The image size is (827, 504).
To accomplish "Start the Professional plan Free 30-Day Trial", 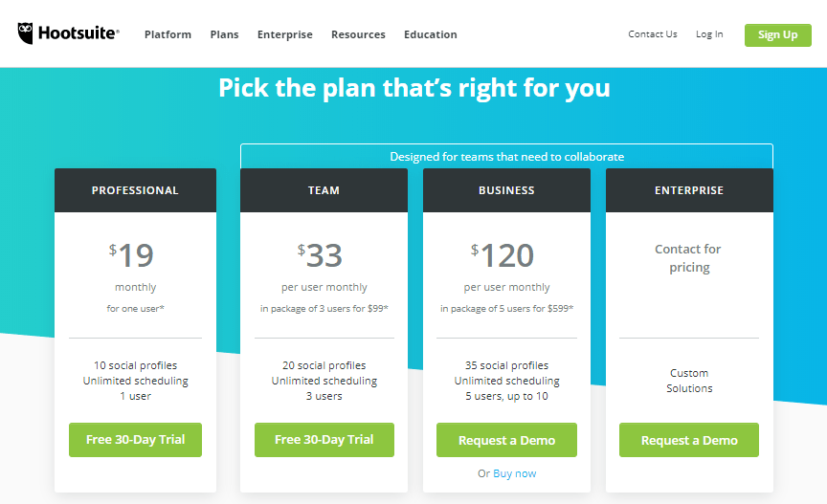I will click(x=135, y=440).
